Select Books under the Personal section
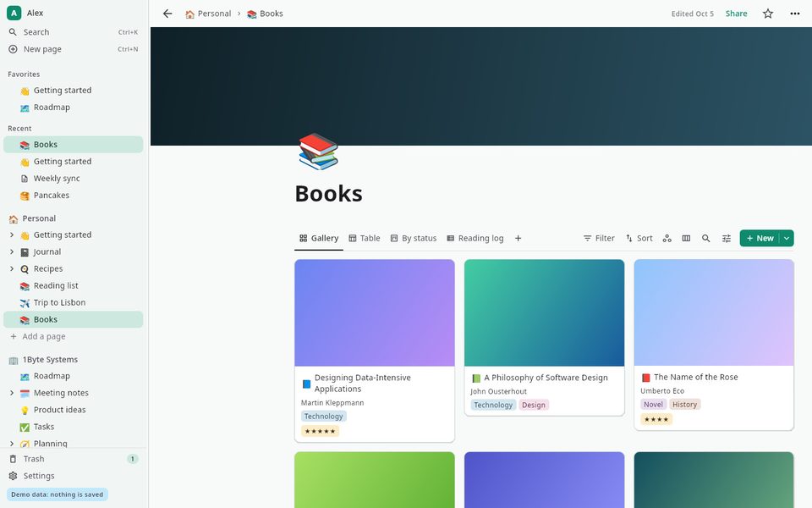Viewport: 812px width, 508px height. point(74,319)
